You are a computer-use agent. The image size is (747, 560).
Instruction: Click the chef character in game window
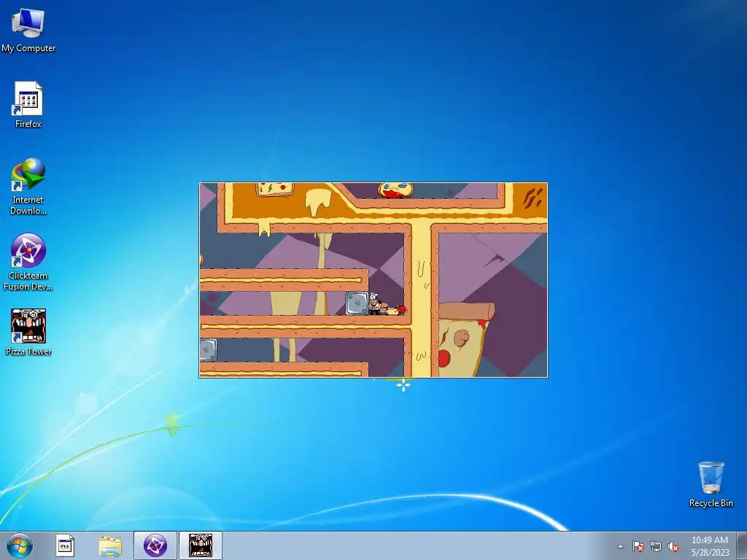click(x=375, y=304)
